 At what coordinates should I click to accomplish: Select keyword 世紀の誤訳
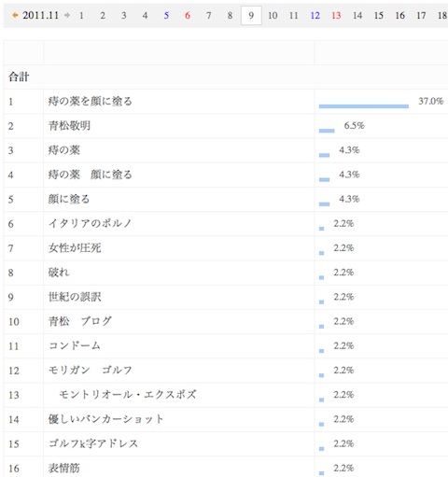[75, 297]
